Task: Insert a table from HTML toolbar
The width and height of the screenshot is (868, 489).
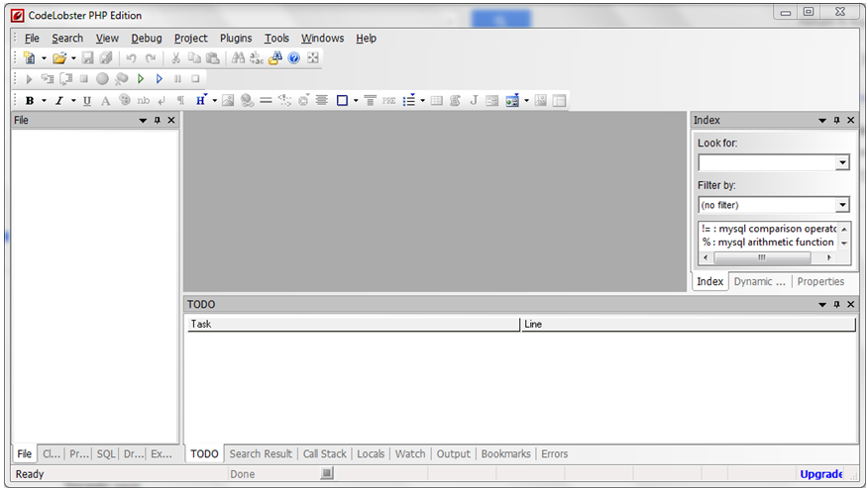Action: pyautogui.click(x=437, y=101)
